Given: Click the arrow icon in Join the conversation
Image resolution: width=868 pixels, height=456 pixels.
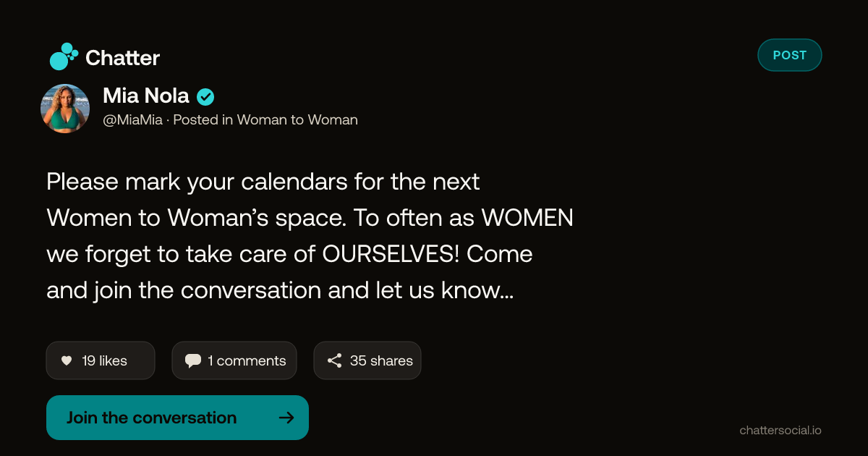Looking at the screenshot, I should (286, 418).
